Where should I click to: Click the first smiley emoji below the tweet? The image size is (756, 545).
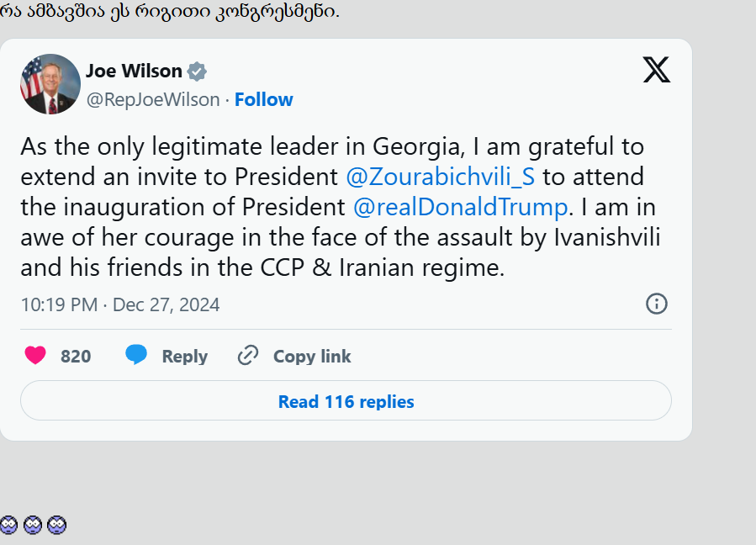tap(8, 526)
